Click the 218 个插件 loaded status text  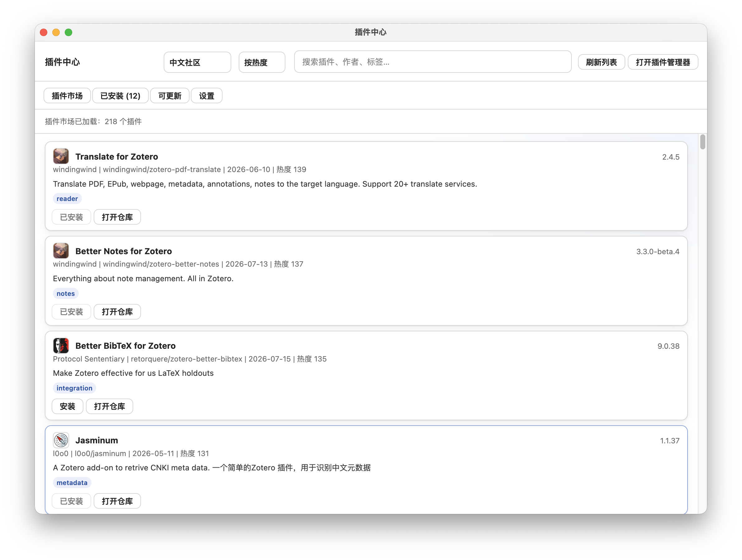[93, 121]
